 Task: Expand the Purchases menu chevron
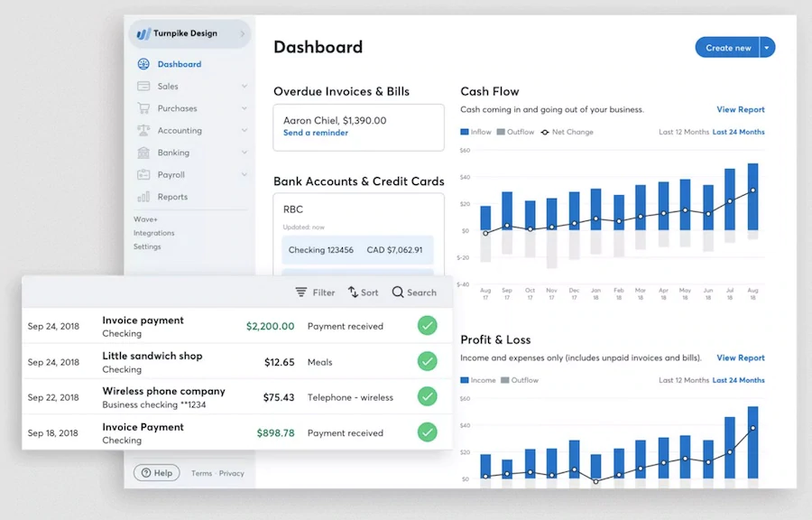[245, 108]
